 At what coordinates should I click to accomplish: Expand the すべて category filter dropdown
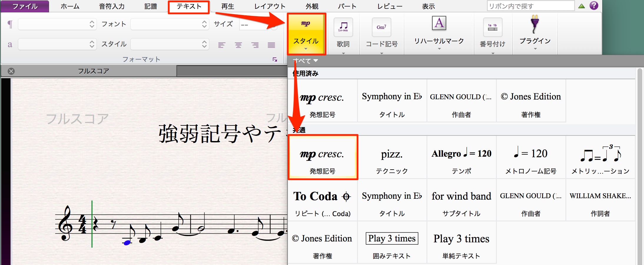click(x=306, y=61)
